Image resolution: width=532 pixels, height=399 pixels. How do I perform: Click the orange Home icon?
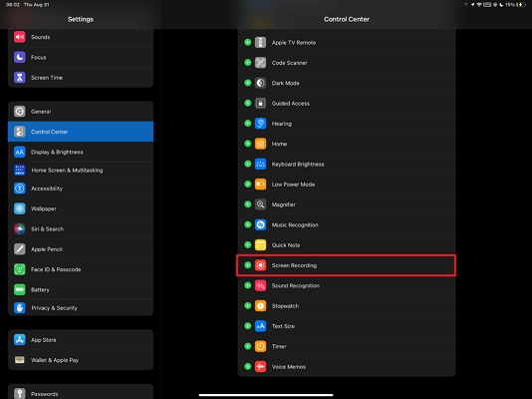[260, 144]
